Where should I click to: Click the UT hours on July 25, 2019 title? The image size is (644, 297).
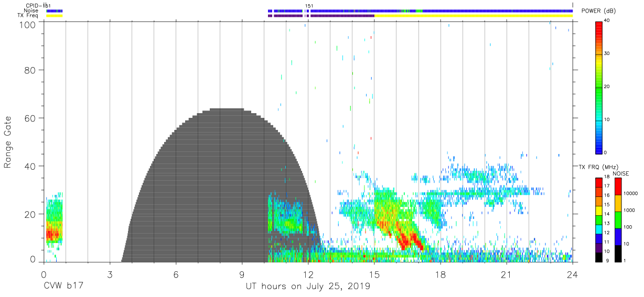pyautogui.click(x=308, y=287)
